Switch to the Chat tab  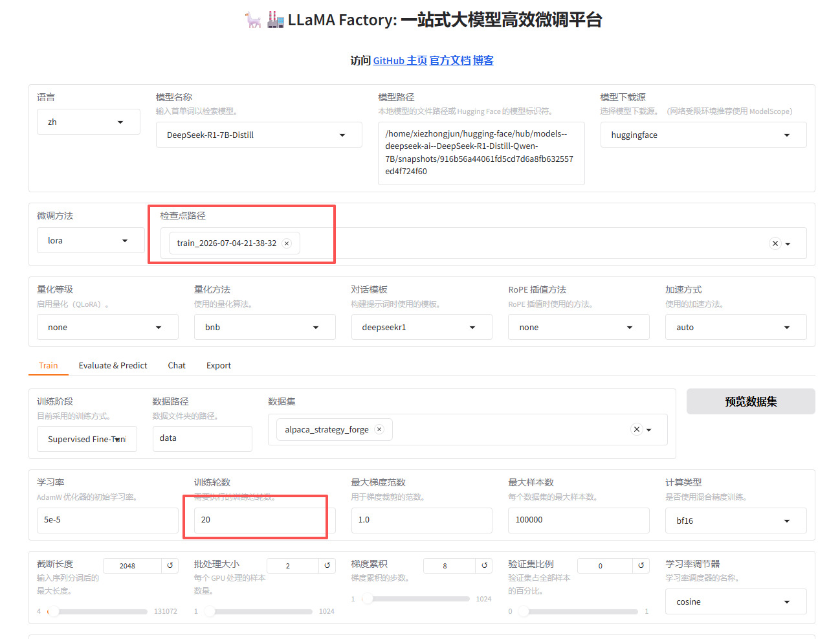177,365
